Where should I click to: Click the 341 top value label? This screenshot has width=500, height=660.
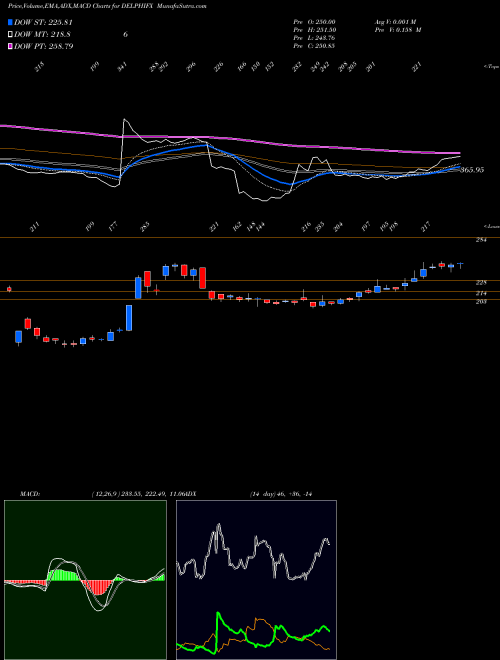(122, 67)
